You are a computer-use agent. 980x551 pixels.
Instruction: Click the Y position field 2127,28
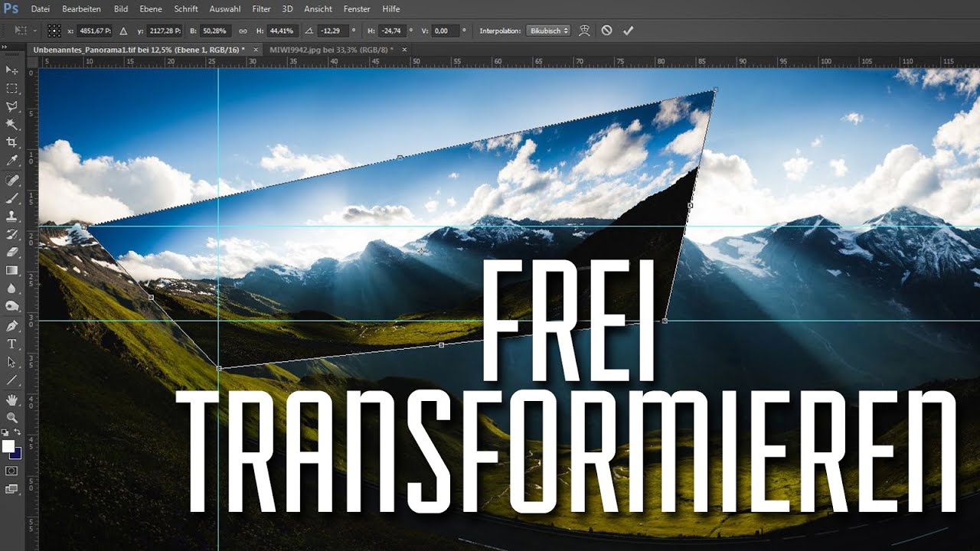click(x=164, y=31)
